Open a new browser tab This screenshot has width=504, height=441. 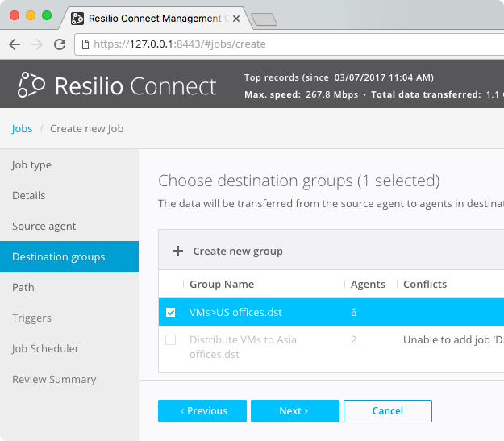coord(264,19)
